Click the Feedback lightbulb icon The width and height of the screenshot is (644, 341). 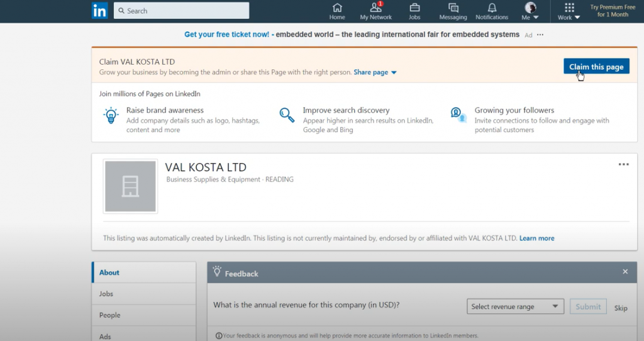coord(217,272)
